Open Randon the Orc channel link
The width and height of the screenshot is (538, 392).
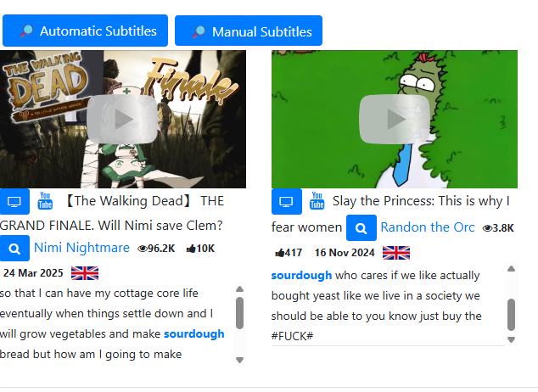pyautogui.click(x=428, y=227)
